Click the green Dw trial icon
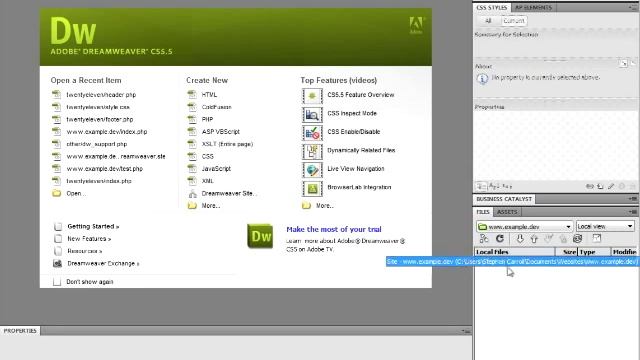Image resolution: width=640 pixels, height=360 pixels. (x=260, y=236)
